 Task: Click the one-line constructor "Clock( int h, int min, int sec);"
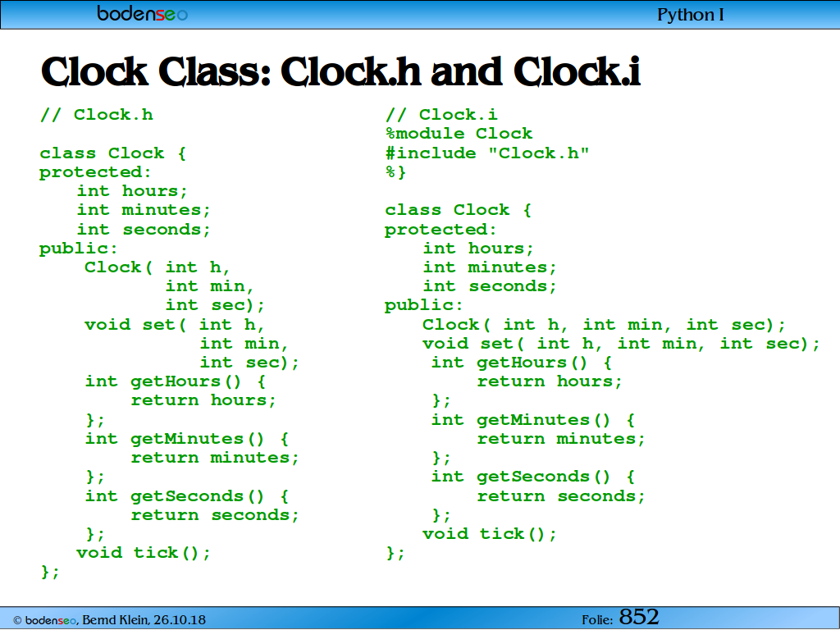click(604, 325)
